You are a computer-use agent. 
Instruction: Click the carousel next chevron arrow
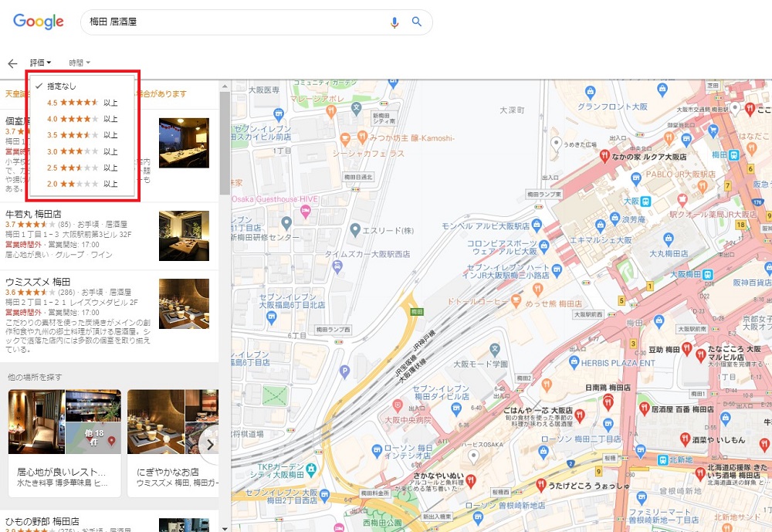point(210,445)
